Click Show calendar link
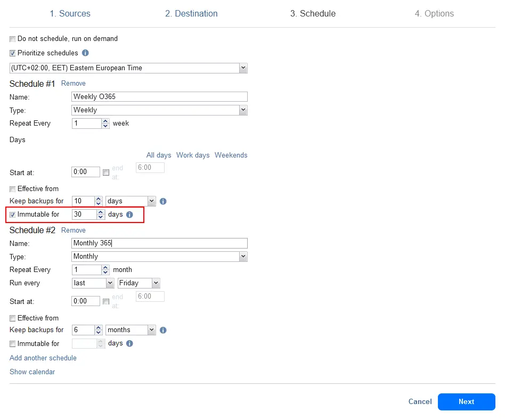The width and height of the screenshot is (505, 420). point(32,372)
